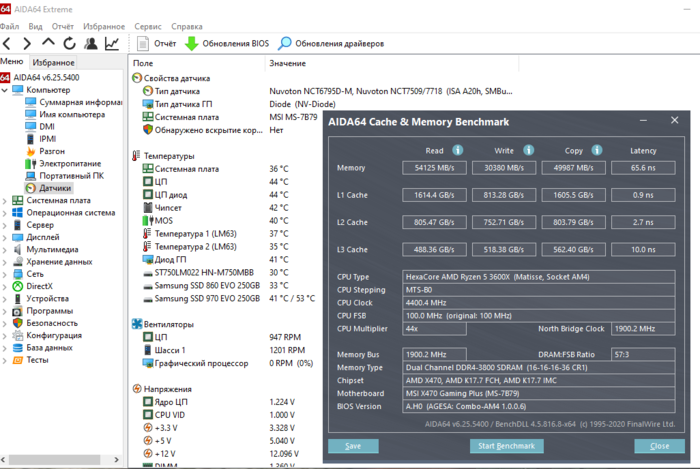Expand the Мультимедиа tree node
This screenshot has width=700, height=469.
coord(4,250)
